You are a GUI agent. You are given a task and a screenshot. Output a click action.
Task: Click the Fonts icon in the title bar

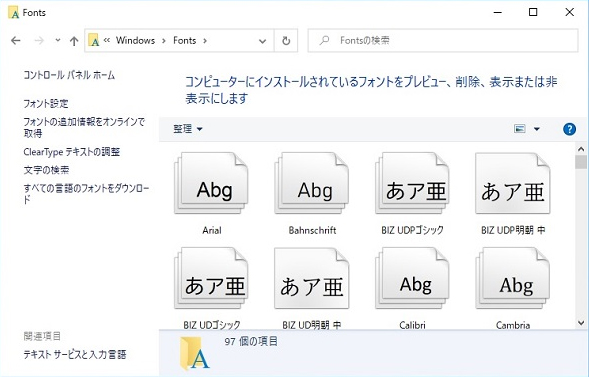pyautogui.click(x=14, y=12)
